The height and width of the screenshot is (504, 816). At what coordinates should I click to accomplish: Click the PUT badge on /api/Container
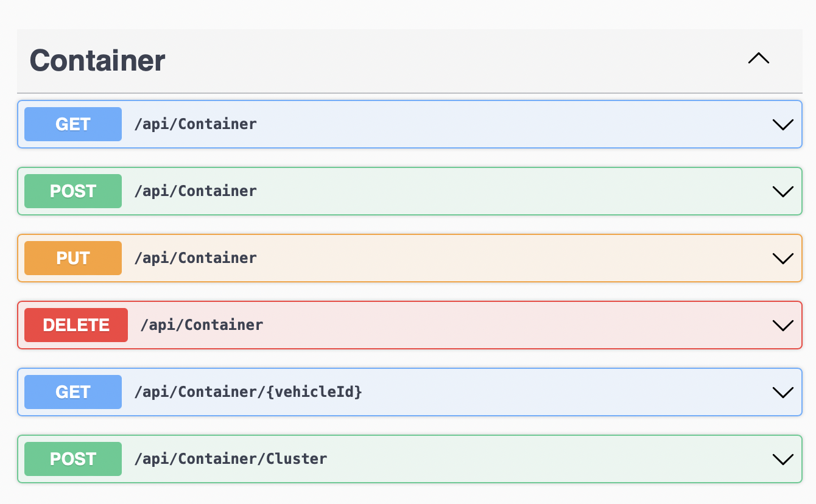(x=72, y=257)
